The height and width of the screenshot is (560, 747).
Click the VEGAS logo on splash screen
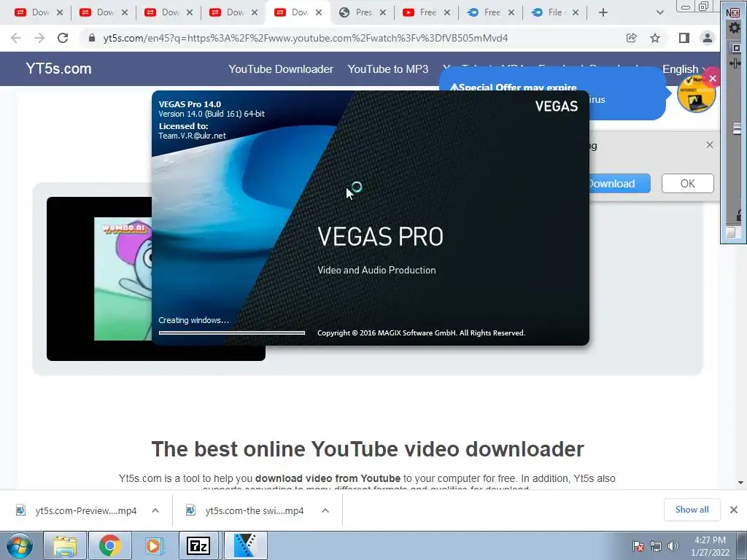[557, 106]
